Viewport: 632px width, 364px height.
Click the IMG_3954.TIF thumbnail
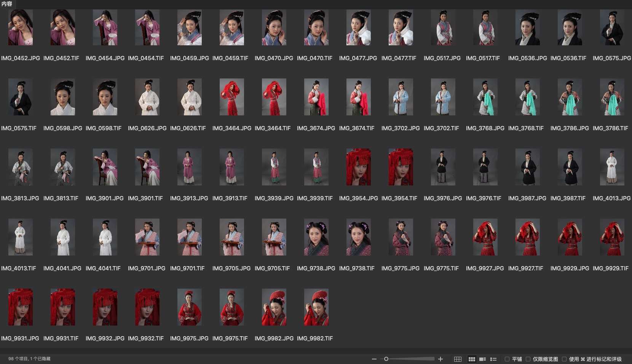(401, 167)
